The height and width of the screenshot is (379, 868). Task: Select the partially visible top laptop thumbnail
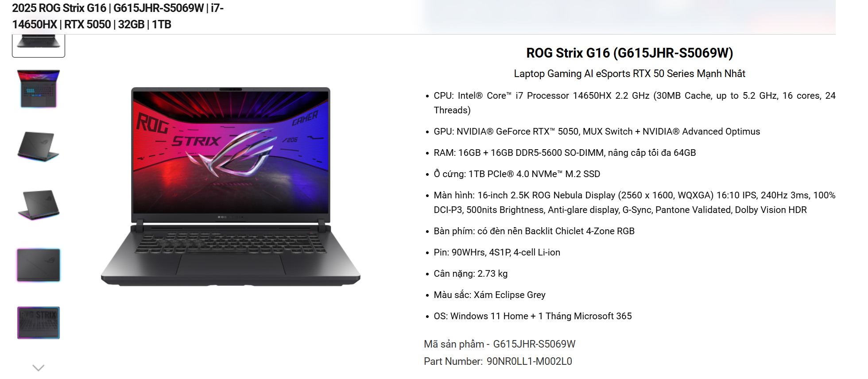pyautogui.click(x=39, y=46)
